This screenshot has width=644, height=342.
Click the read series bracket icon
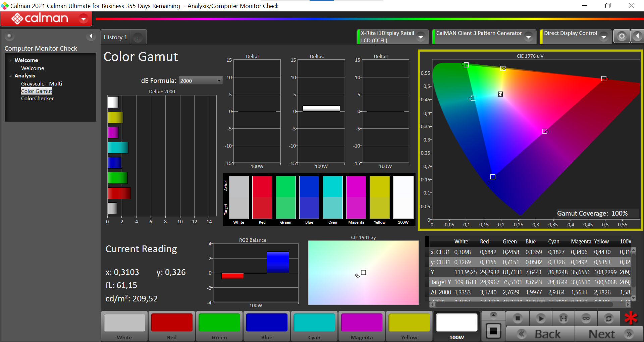tap(563, 318)
